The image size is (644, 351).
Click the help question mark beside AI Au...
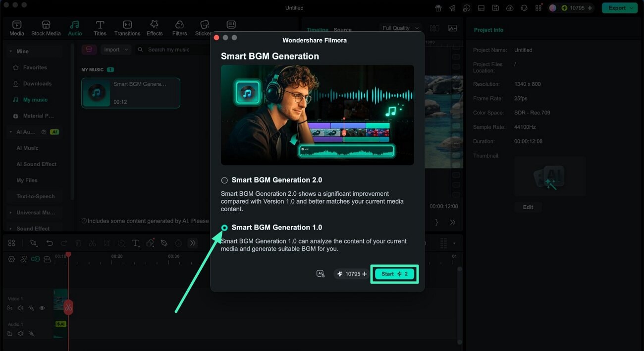click(x=44, y=132)
